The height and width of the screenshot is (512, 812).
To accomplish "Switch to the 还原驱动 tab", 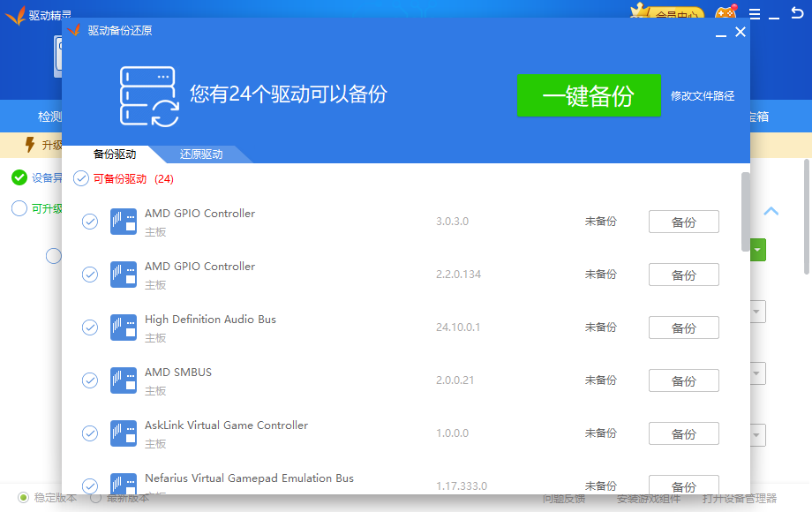I will click(x=201, y=154).
